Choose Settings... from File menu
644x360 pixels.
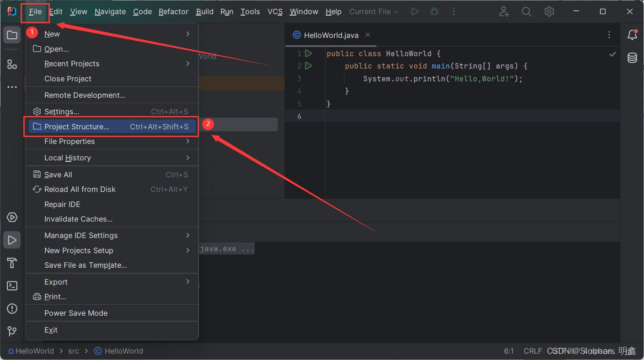pyautogui.click(x=112, y=111)
